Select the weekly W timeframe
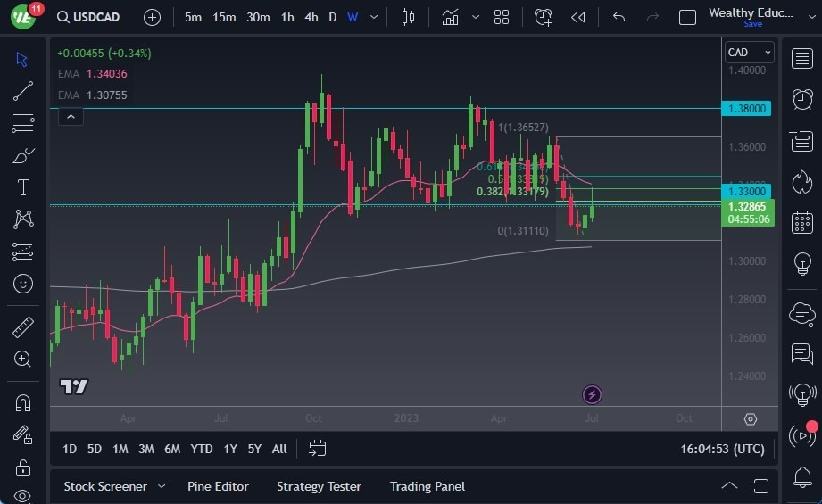 [x=353, y=17]
